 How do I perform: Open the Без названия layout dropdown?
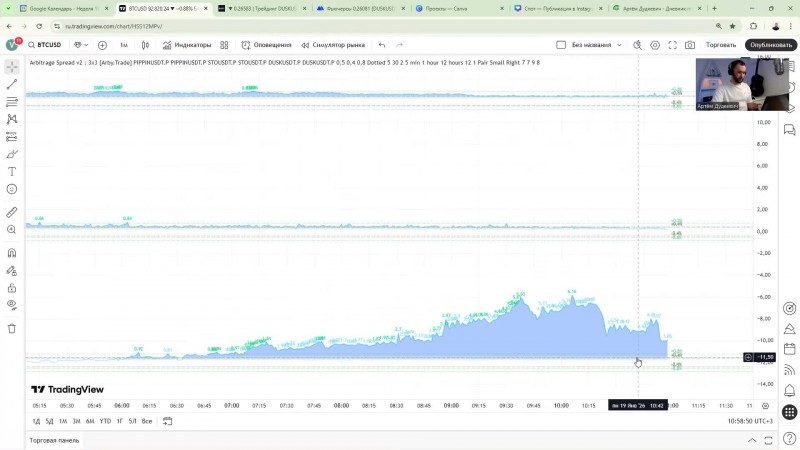[596, 45]
